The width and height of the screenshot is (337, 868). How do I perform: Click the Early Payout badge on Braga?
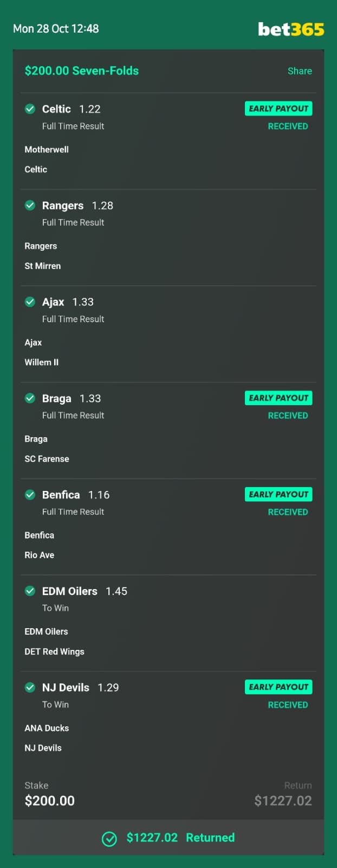click(278, 398)
